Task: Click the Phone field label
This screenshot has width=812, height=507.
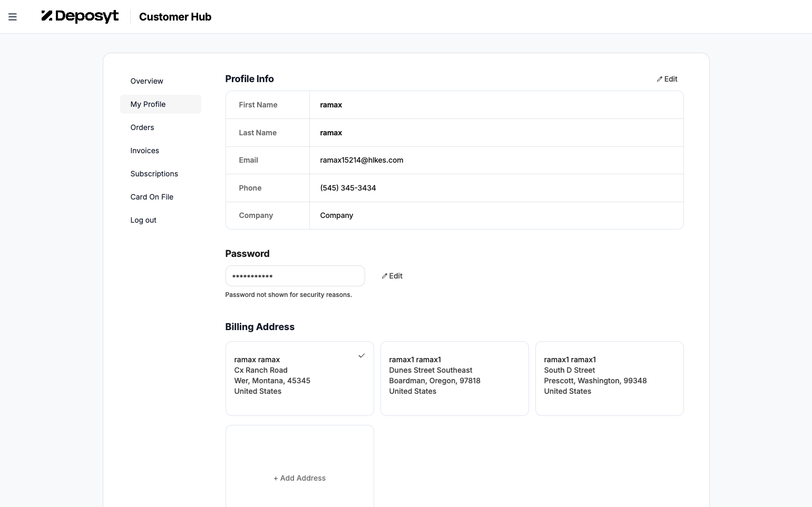Action: (250, 188)
